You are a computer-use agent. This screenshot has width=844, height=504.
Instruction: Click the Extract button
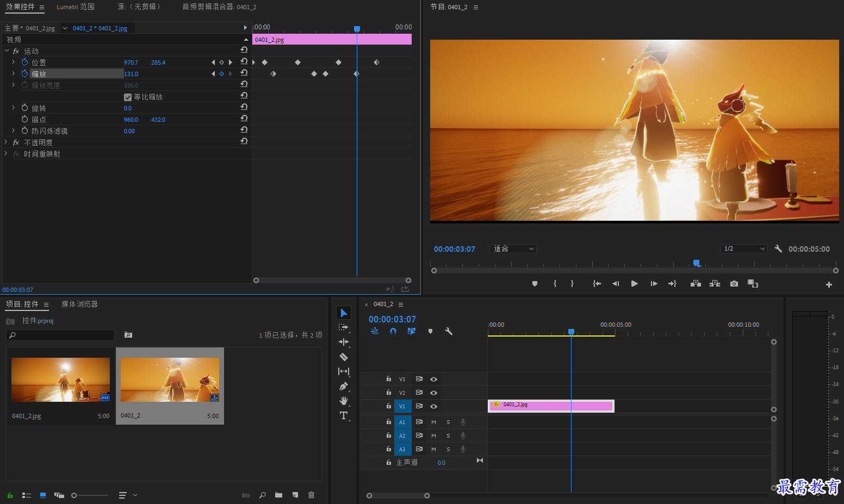click(x=715, y=284)
